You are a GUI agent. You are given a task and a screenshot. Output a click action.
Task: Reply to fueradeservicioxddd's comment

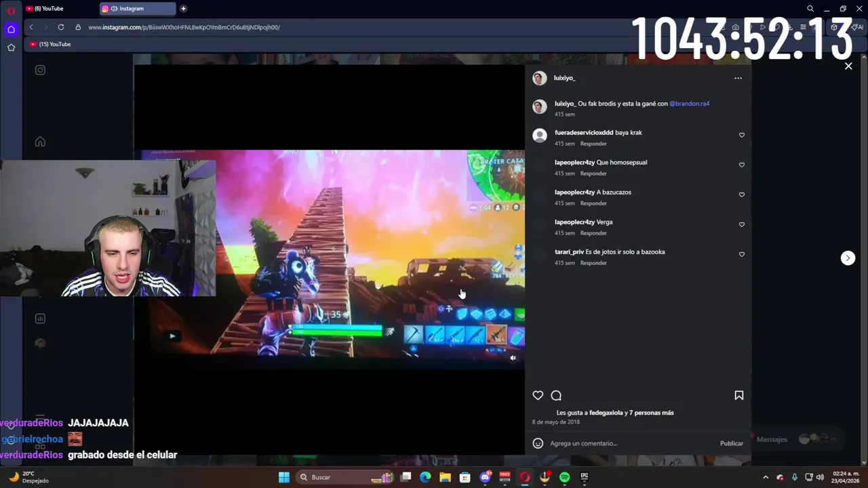pyautogui.click(x=593, y=144)
